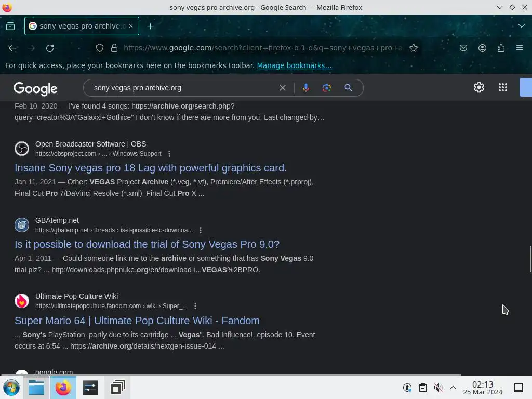Open Firefox account icon
This screenshot has width=532, height=399.
[x=482, y=48]
